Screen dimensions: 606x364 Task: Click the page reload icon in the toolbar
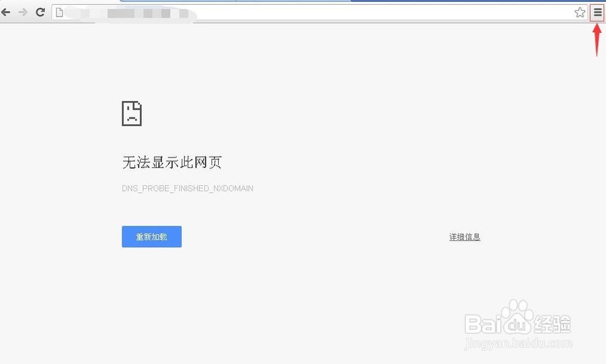point(40,12)
